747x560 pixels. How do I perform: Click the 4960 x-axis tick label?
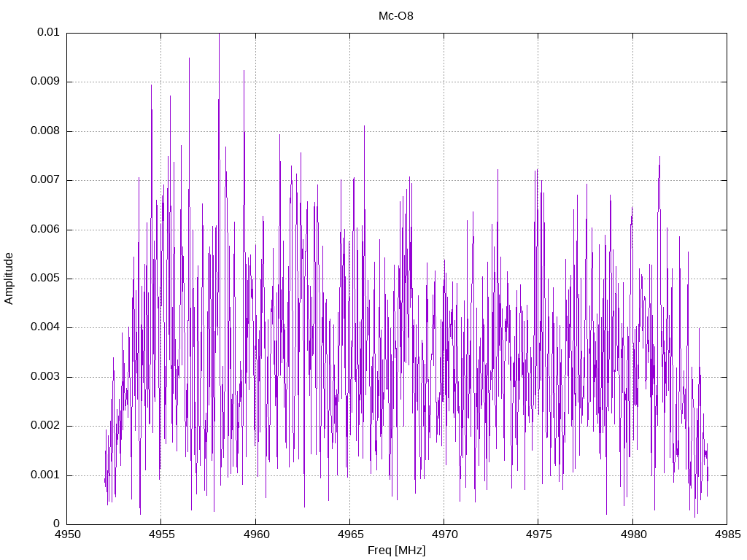coord(256,534)
